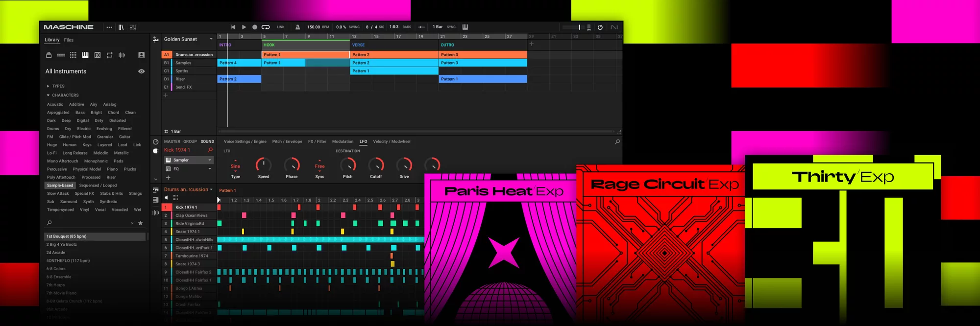This screenshot has width=980, height=326.
Task: Select the FX browser filter icon
Action: [x=98, y=55]
